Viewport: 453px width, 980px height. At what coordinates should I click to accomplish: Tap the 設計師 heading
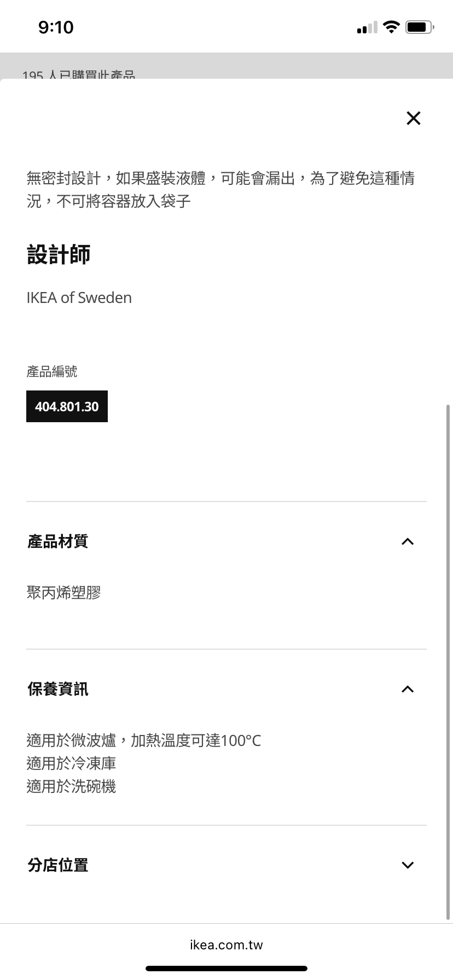[59, 254]
